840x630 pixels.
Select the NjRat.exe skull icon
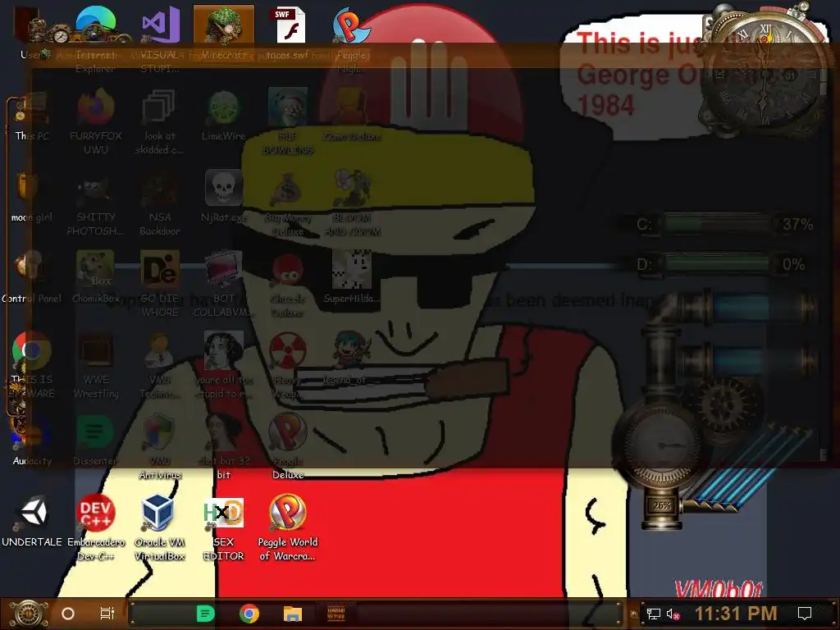click(x=224, y=196)
